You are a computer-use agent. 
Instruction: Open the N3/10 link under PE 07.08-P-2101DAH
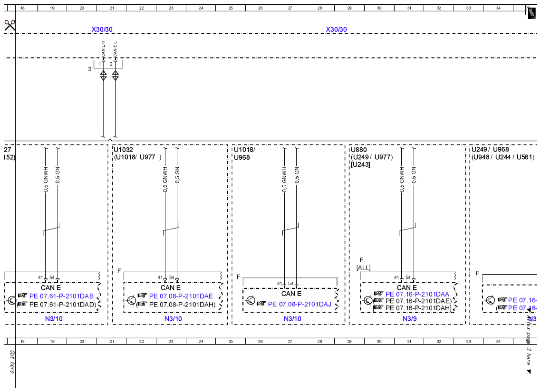(173, 318)
